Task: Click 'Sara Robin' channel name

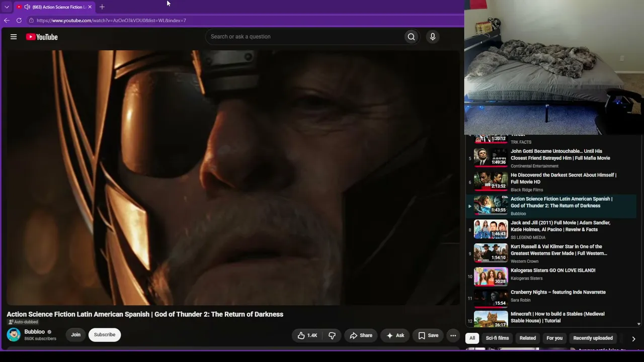Action: [x=521, y=300]
